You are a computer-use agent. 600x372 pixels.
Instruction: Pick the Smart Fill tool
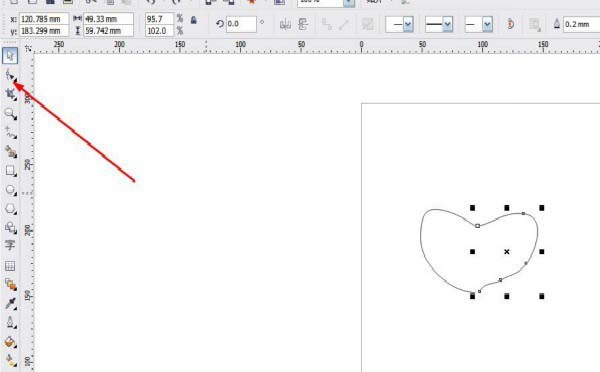pos(10,152)
